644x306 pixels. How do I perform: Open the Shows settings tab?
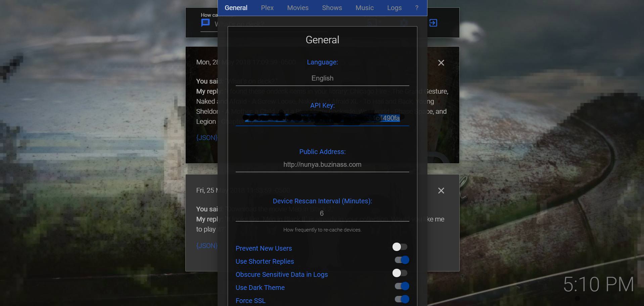[332, 8]
